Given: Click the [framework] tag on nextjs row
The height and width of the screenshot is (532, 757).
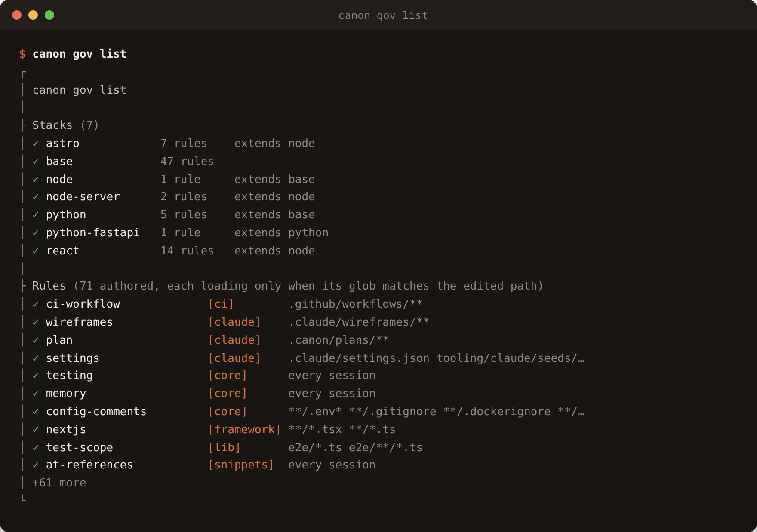Looking at the screenshot, I should (244, 429).
